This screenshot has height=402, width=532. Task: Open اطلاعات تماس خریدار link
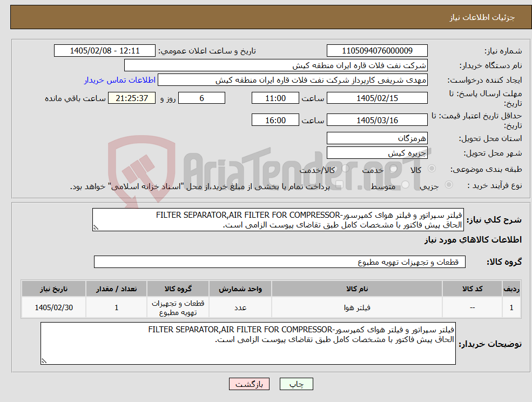pos(120,80)
